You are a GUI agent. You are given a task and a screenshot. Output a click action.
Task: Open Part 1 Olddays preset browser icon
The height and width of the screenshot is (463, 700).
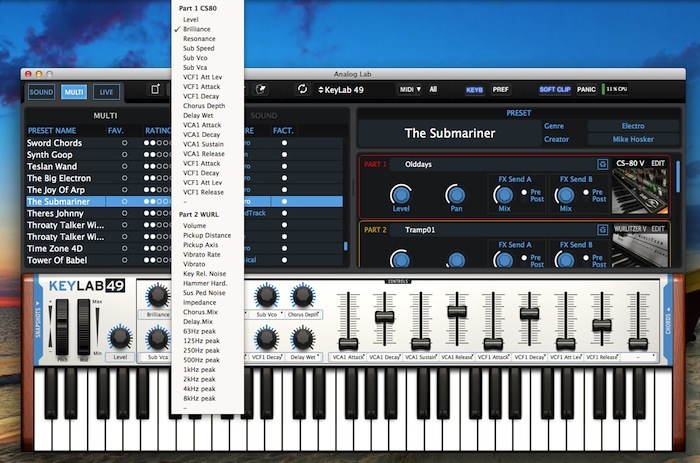tap(602, 164)
